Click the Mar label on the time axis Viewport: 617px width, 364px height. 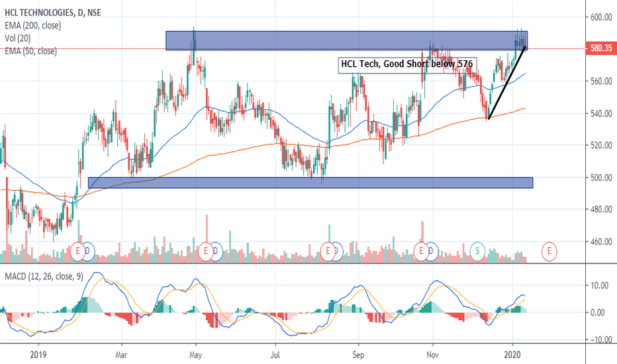pyautogui.click(x=121, y=355)
